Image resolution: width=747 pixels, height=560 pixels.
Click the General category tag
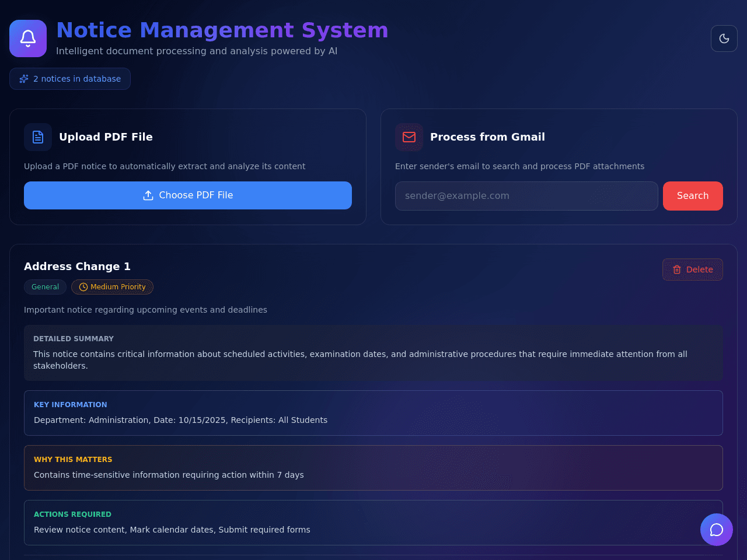[45, 287]
